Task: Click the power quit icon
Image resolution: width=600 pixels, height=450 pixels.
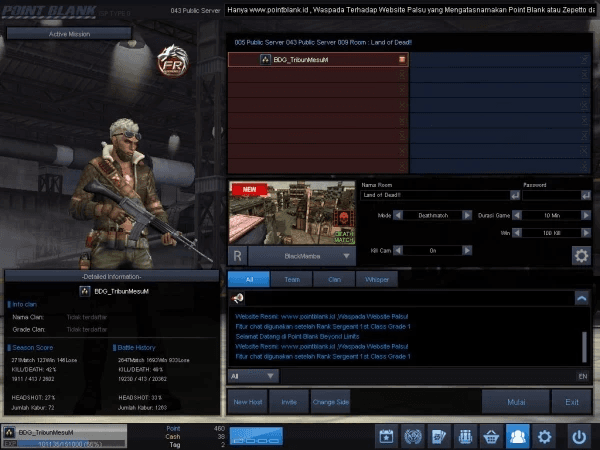Action: pyautogui.click(x=578, y=436)
